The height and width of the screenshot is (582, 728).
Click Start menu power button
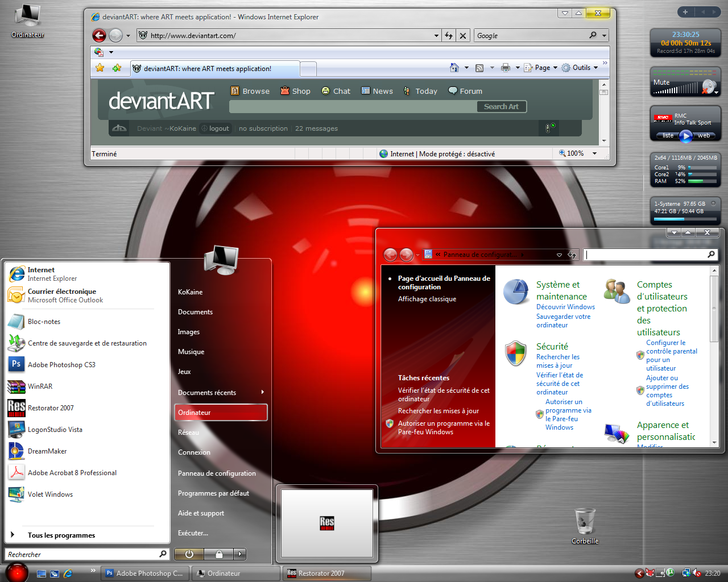pyautogui.click(x=189, y=554)
